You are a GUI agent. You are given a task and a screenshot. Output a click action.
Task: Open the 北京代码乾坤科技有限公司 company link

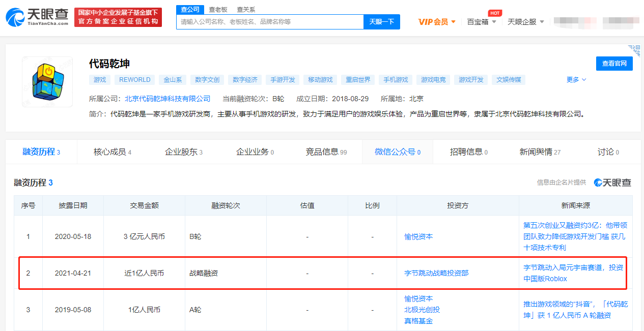click(167, 99)
